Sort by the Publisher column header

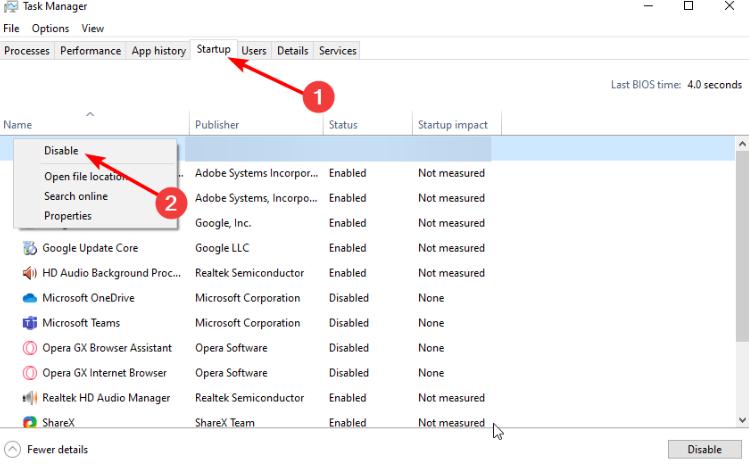[217, 125]
